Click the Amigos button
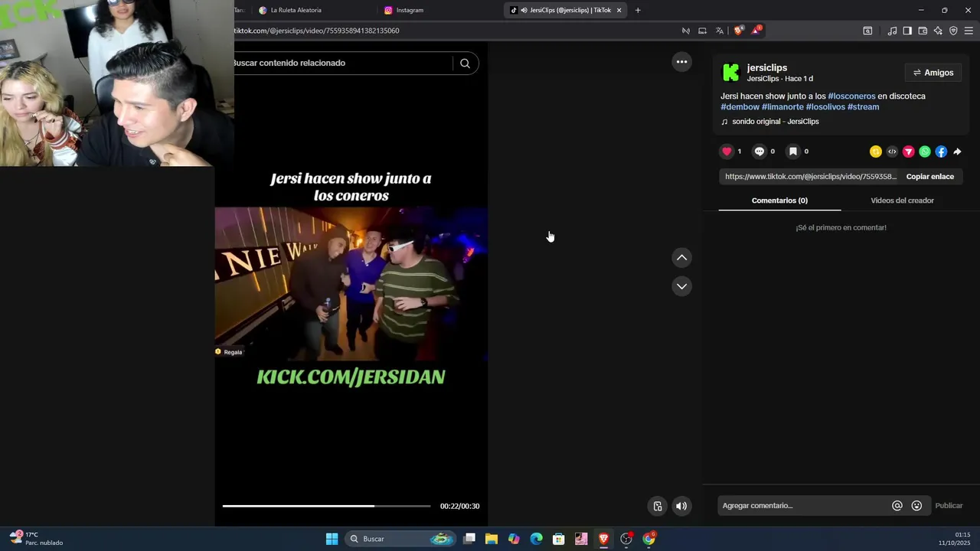Screen dimensions: 980x551 point(933,73)
